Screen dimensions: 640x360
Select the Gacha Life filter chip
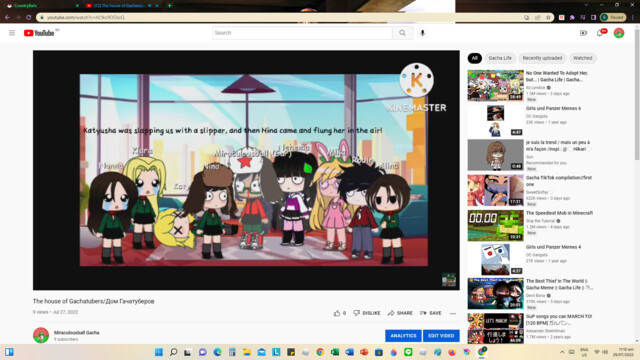[500, 58]
